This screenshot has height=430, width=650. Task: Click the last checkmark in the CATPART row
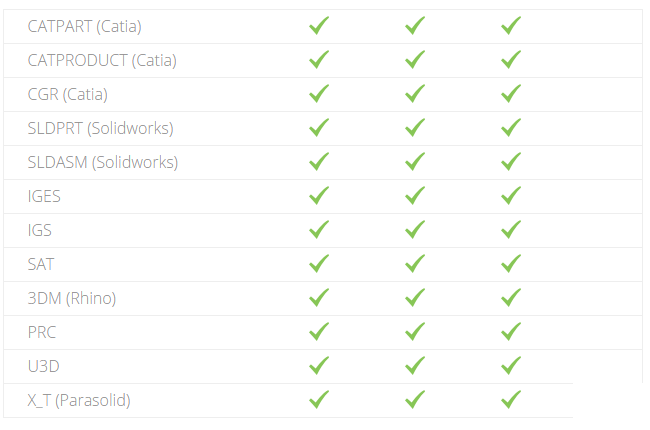[511, 26]
